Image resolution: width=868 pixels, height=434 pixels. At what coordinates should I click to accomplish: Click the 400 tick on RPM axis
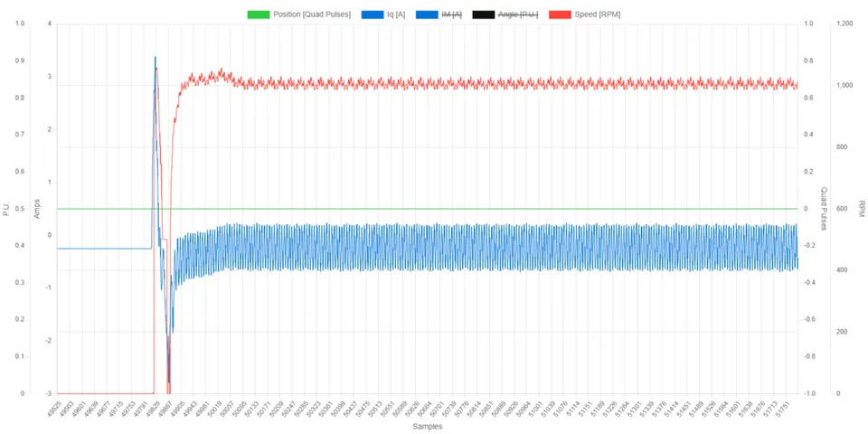tap(842, 270)
